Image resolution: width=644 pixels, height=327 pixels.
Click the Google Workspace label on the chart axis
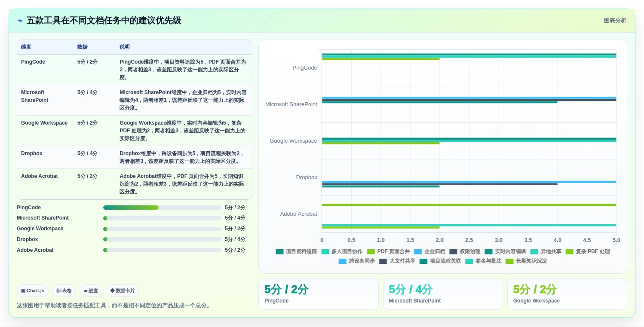click(293, 141)
